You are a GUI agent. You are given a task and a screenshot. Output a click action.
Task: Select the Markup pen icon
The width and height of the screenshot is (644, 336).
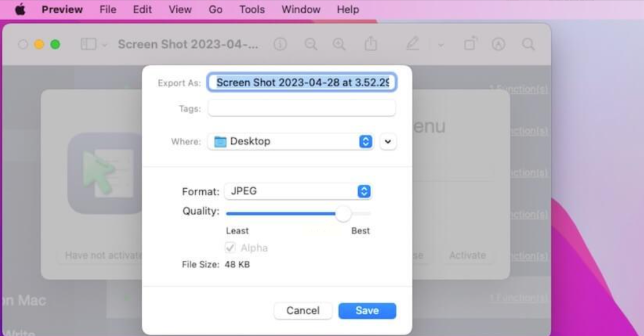tap(412, 44)
